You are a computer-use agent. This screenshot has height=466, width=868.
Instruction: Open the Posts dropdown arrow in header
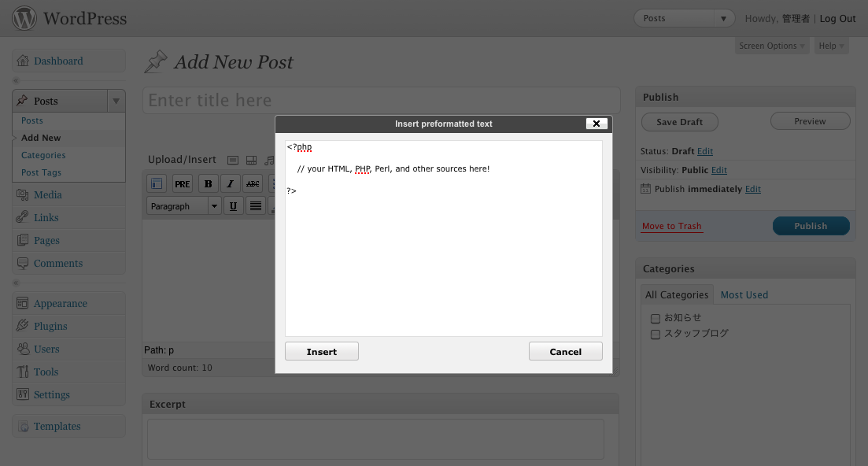pos(723,18)
